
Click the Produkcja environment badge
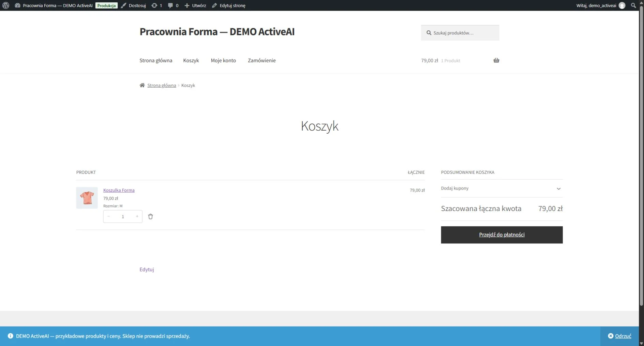click(106, 5)
